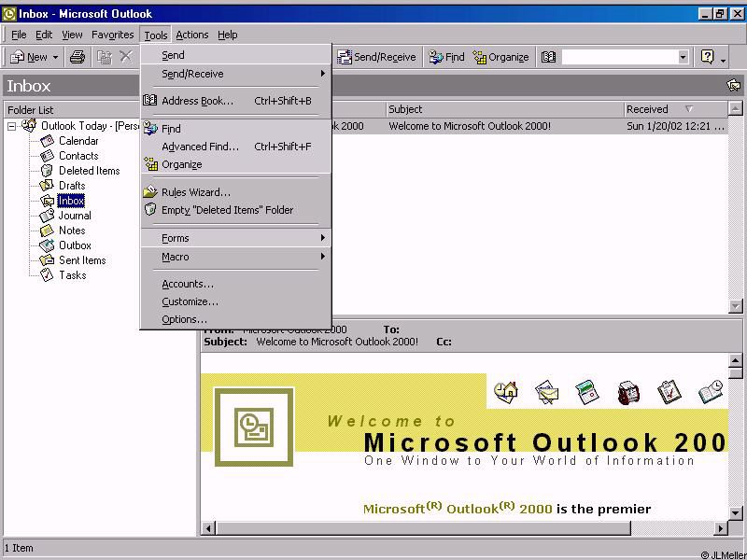Open the Favorites menu
Screen dimensions: 747x560
tap(112, 35)
